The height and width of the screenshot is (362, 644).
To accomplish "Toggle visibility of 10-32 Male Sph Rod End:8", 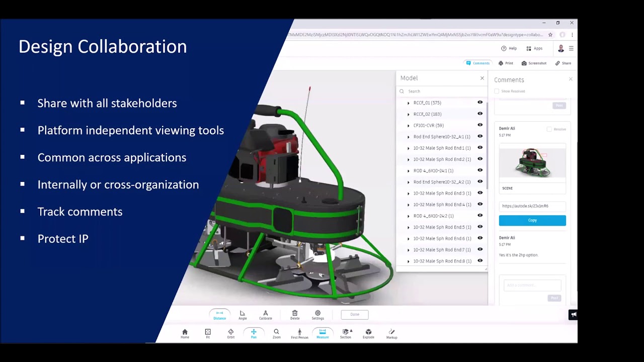I will coord(480,261).
